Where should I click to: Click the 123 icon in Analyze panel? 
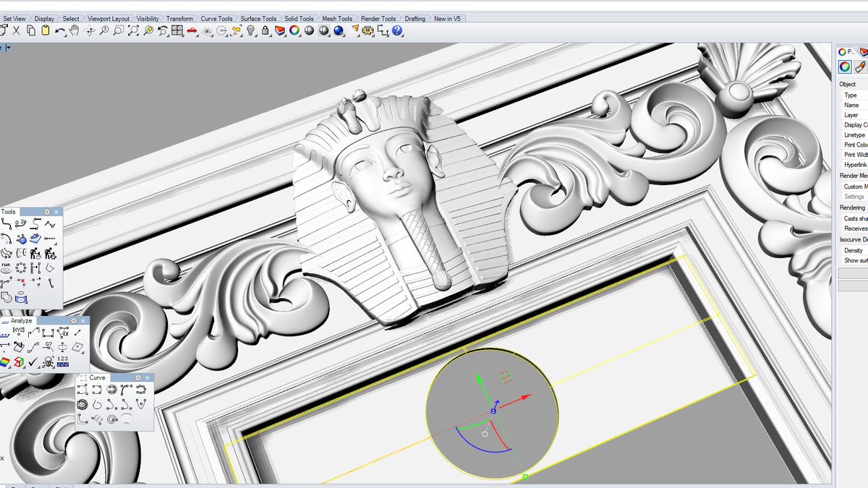point(63,361)
